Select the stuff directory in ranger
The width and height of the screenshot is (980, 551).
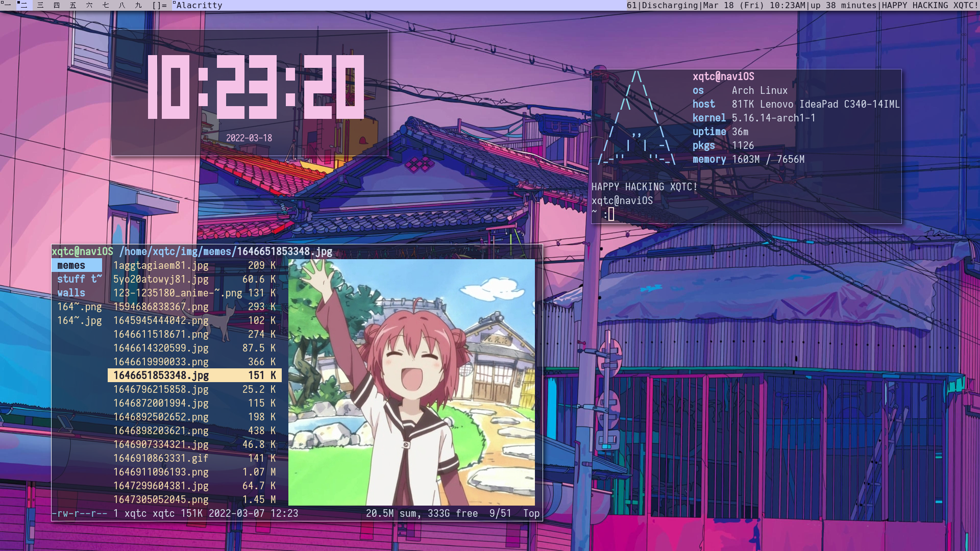click(x=79, y=279)
